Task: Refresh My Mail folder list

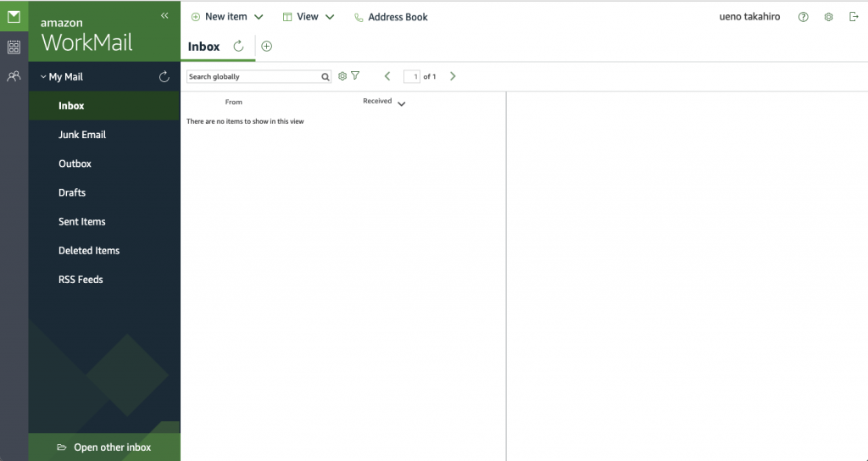Action: tap(164, 77)
